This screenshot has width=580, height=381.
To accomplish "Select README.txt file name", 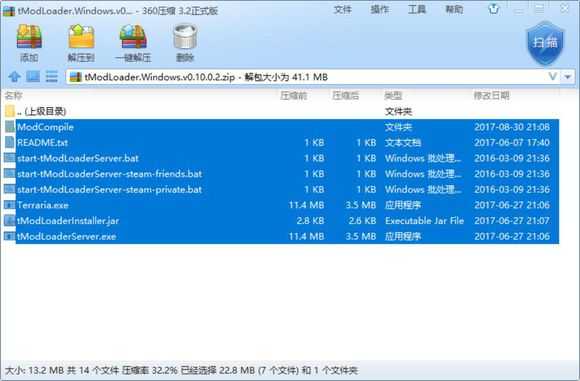I will tap(43, 142).
